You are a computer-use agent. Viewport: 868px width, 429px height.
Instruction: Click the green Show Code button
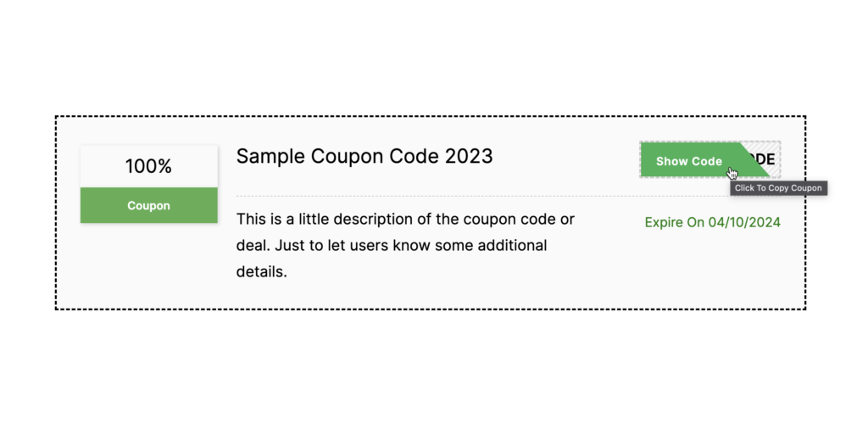click(x=688, y=160)
